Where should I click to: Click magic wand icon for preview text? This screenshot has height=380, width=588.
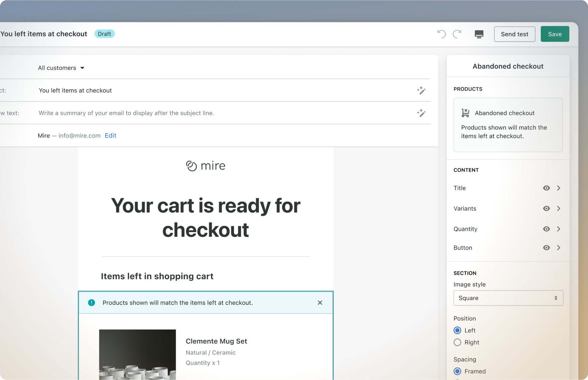coord(421,113)
